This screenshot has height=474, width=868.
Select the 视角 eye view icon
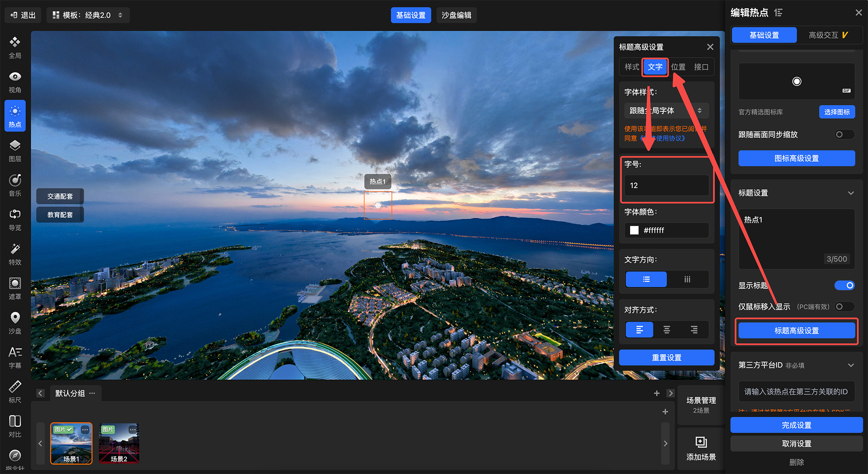tap(15, 77)
